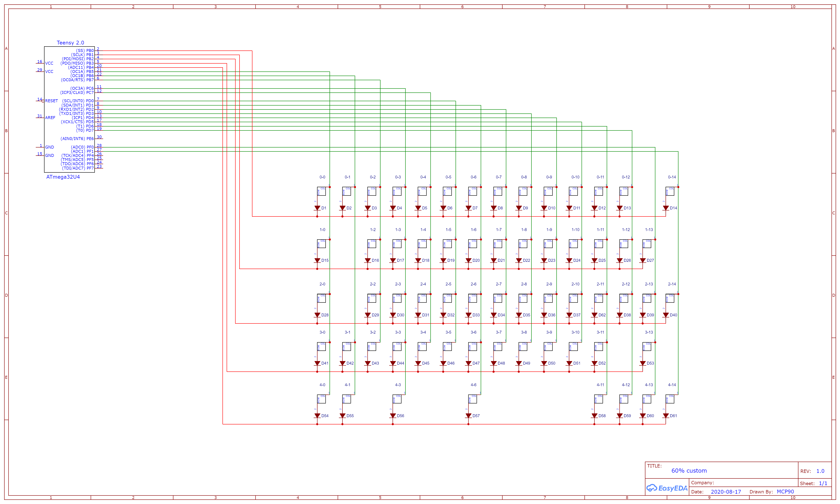Select diode D1 under switch 0-0

pyautogui.click(x=318, y=208)
